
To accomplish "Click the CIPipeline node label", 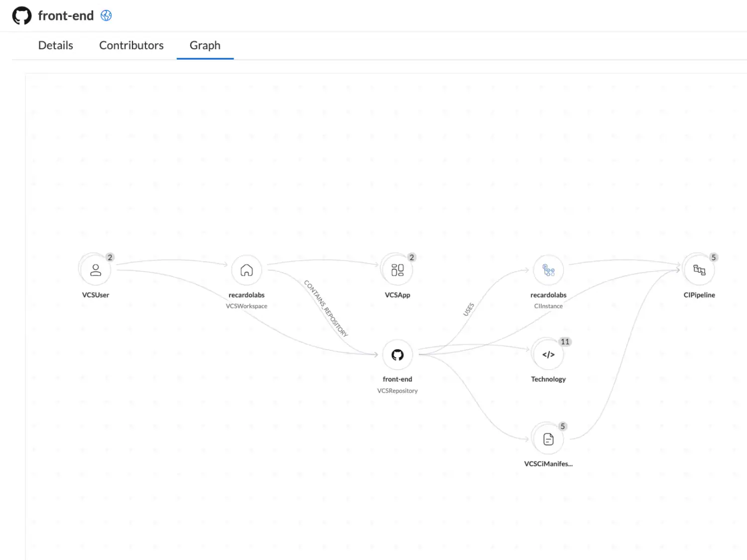I will [x=699, y=295].
